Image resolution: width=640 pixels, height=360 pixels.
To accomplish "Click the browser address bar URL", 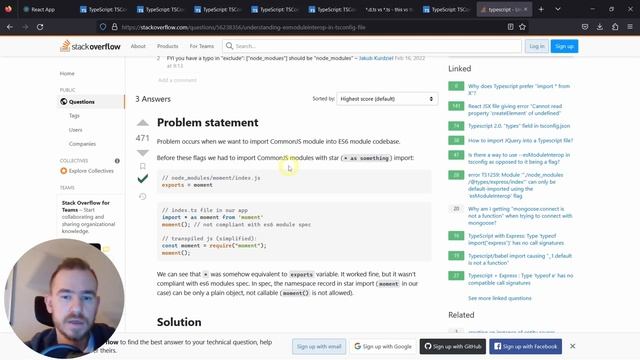I will pyautogui.click(x=243, y=27).
